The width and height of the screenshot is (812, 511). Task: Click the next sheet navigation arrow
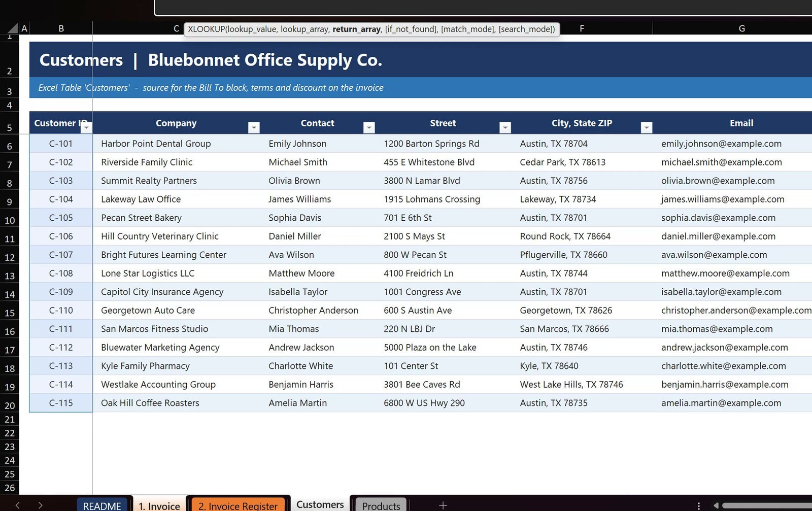(40, 505)
